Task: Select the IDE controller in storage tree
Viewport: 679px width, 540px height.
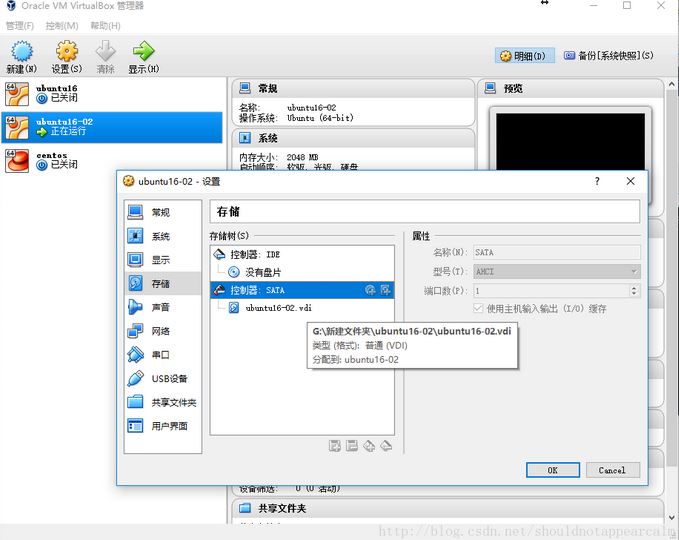Action: pyautogui.click(x=302, y=254)
